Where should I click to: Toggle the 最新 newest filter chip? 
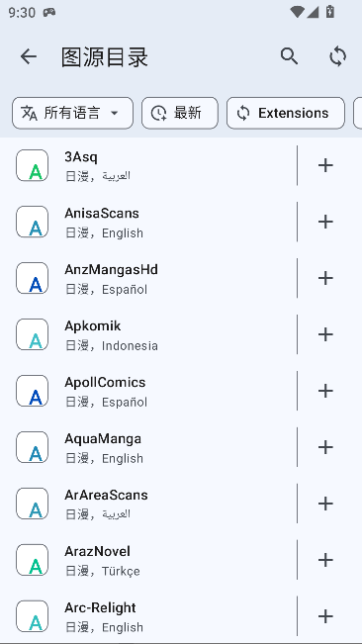(180, 113)
